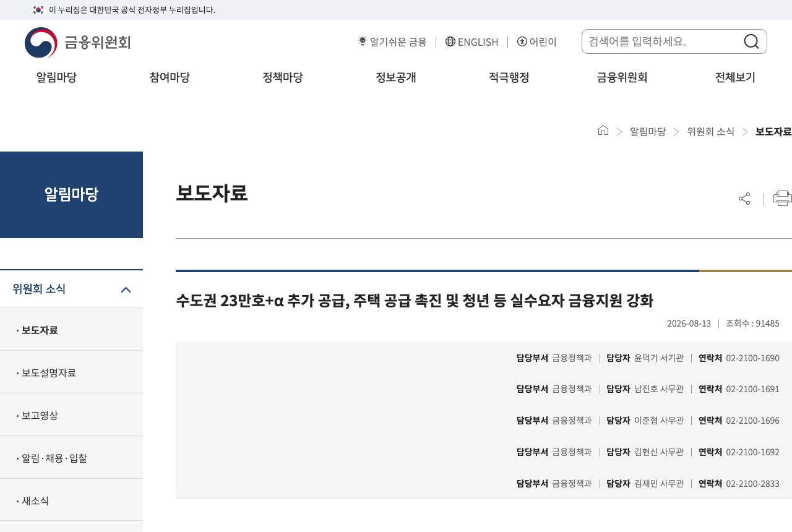Click the name 김현신 사무관

tap(659, 452)
